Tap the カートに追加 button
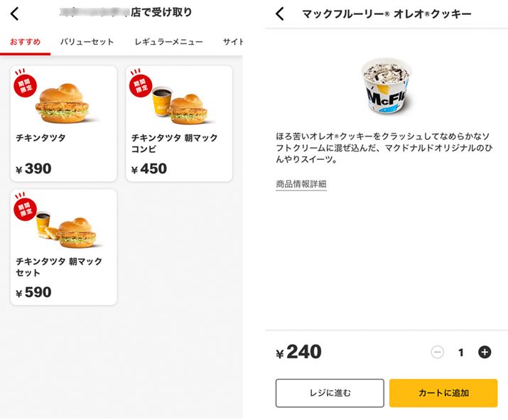The height and width of the screenshot is (420, 508). [443, 393]
